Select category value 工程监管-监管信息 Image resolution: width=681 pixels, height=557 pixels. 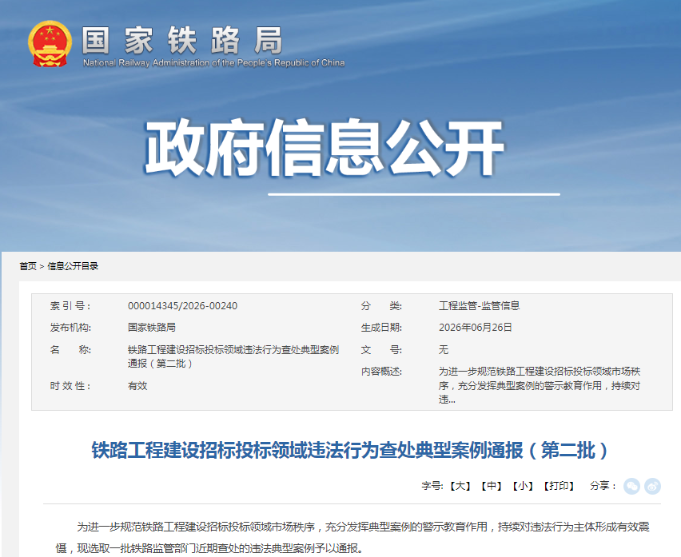click(479, 306)
